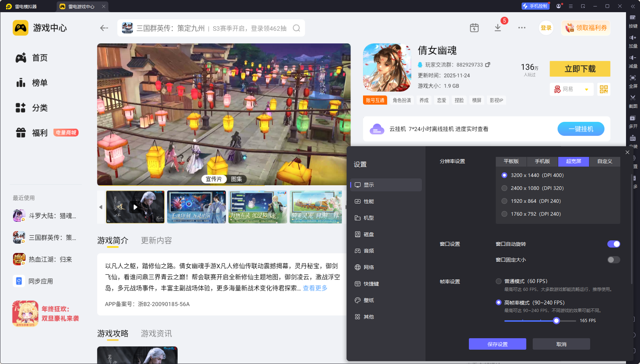The image size is (640, 364).
Task: Open the three-dot more menu
Action: pyautogui.click(x=522, y=28)
